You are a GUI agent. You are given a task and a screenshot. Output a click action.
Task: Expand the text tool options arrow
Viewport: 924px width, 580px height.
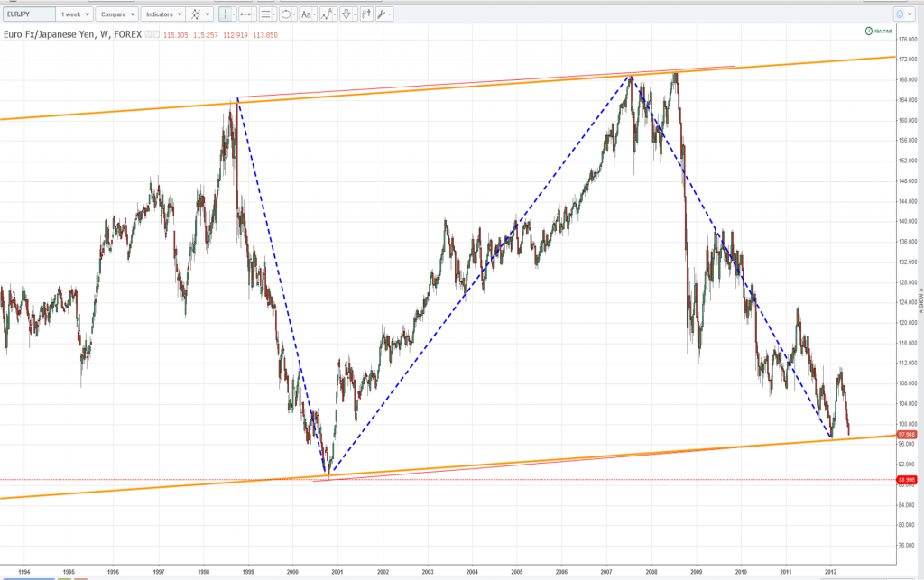315,14
